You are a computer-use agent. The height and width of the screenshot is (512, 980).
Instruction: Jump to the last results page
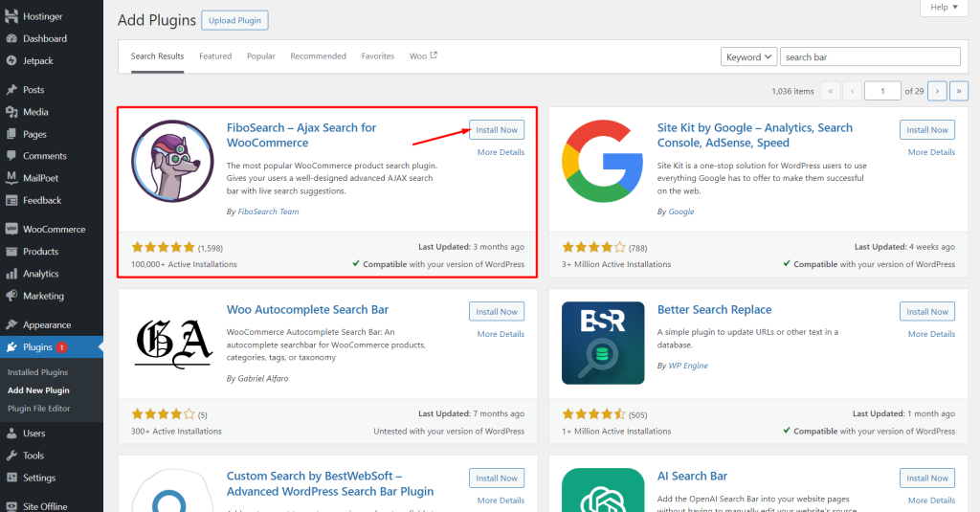click(959, 91)
